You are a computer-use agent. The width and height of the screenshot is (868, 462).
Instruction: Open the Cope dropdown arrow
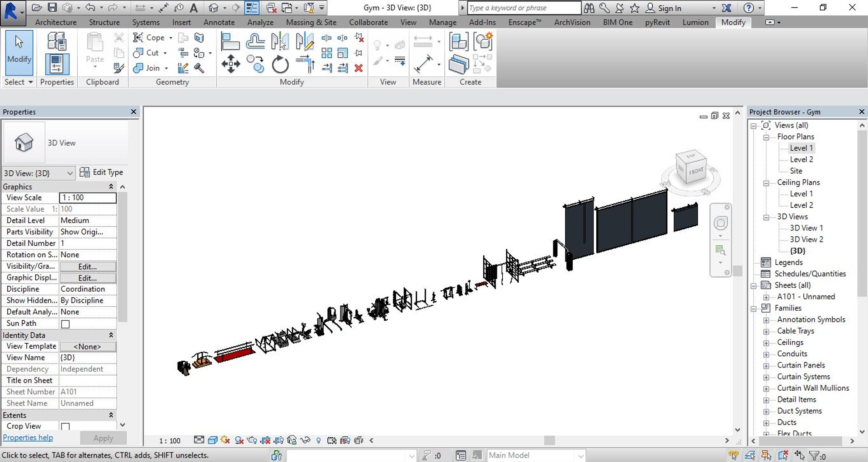170,38
